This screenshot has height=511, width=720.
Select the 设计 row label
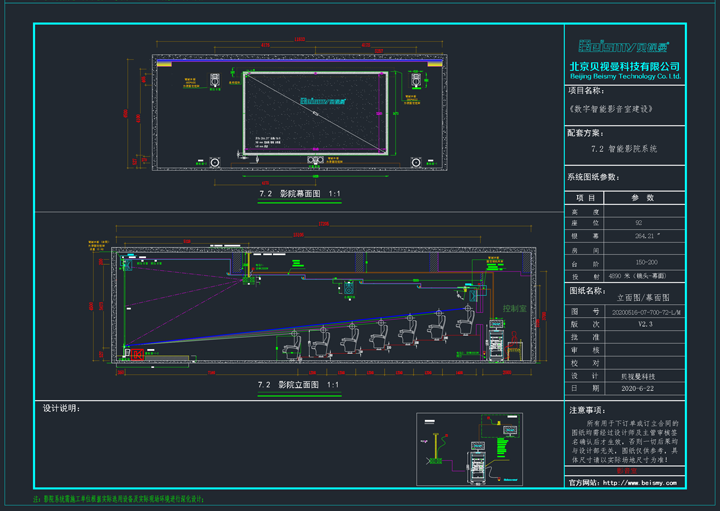tap(585, 376)
